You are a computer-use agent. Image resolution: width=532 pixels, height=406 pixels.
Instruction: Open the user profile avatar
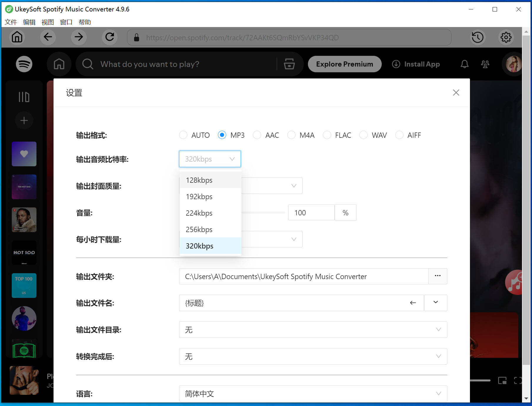513,64
